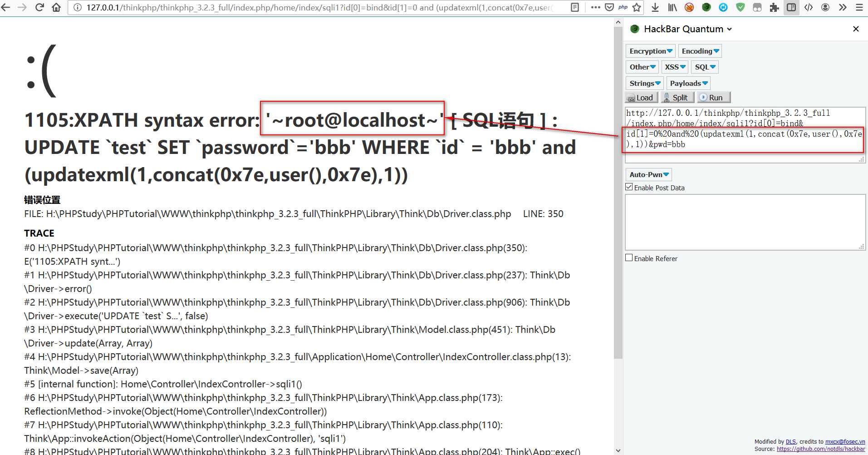Viewport: 868px width, 455px height.
Task: Click the 'LINE: 350' text
Action: coord(543,214)
